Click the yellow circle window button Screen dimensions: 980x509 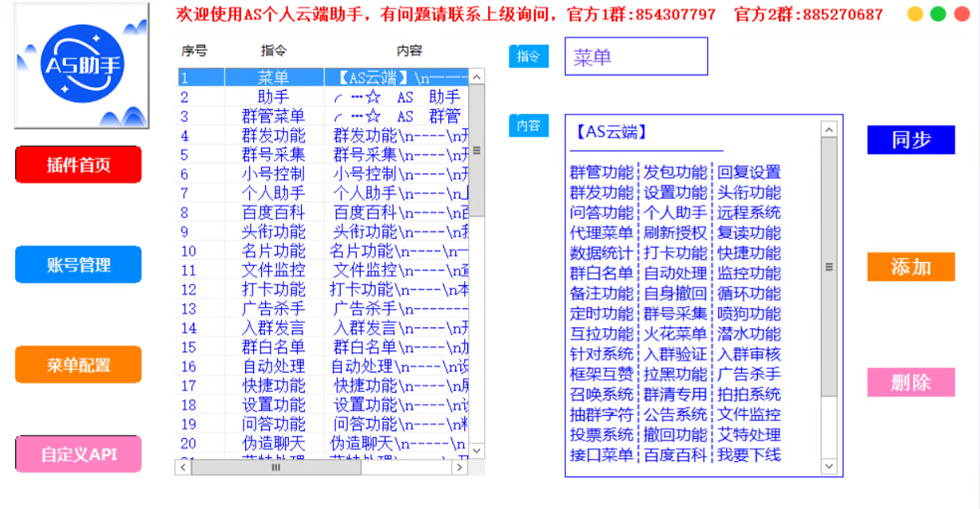[x=916, y=14]
